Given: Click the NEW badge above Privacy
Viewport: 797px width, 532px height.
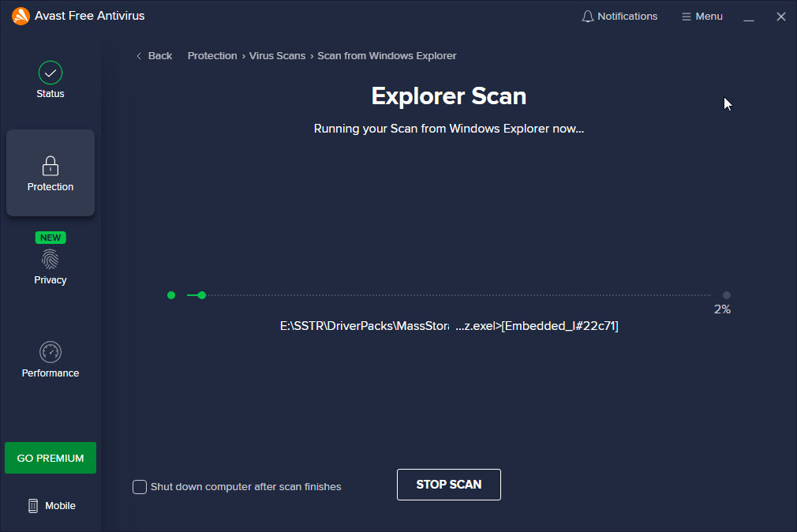Looking at the screenshot, I should pyautogui.click(x=50, y=237).
